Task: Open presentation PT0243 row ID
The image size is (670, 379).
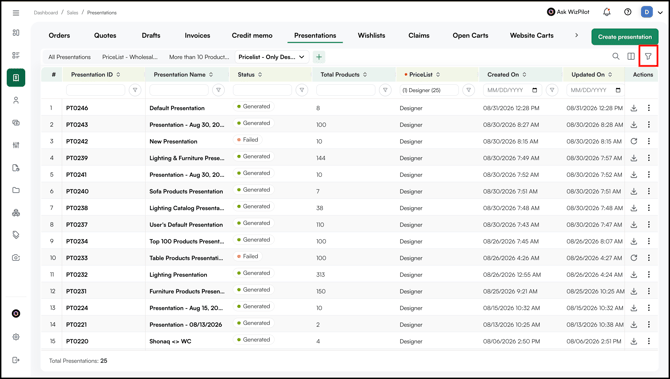Action: pos(77,125)
